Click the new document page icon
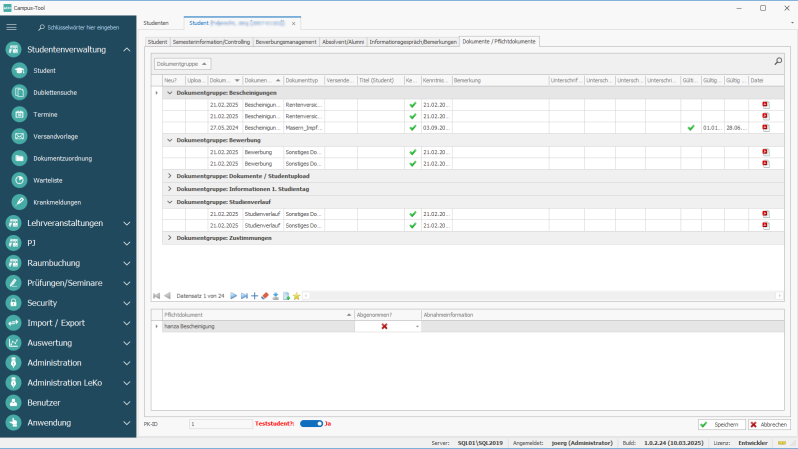Viewport: 798px width, 449px height. (286, 296)
